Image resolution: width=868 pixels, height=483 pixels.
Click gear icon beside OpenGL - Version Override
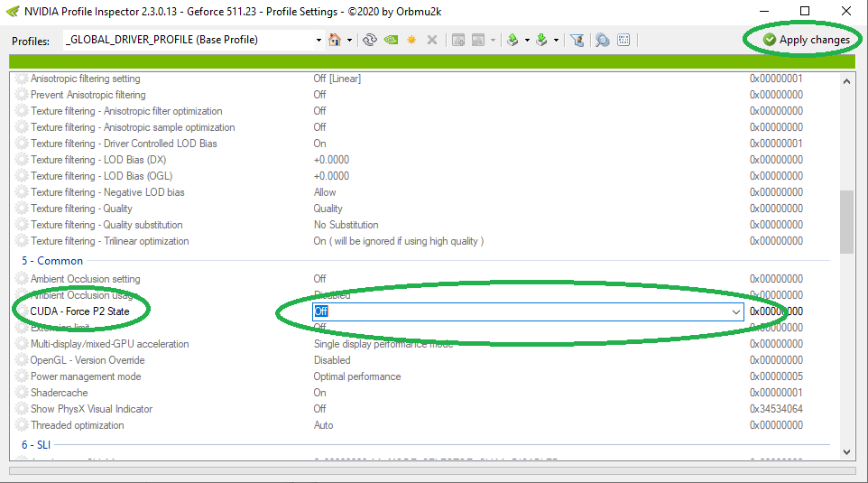click(21, 360)
